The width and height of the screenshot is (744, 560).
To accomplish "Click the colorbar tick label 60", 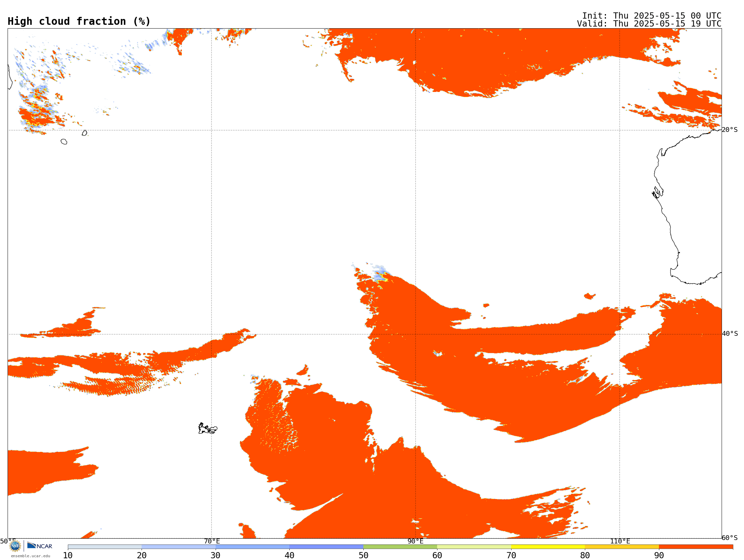I will pos(437,555).
